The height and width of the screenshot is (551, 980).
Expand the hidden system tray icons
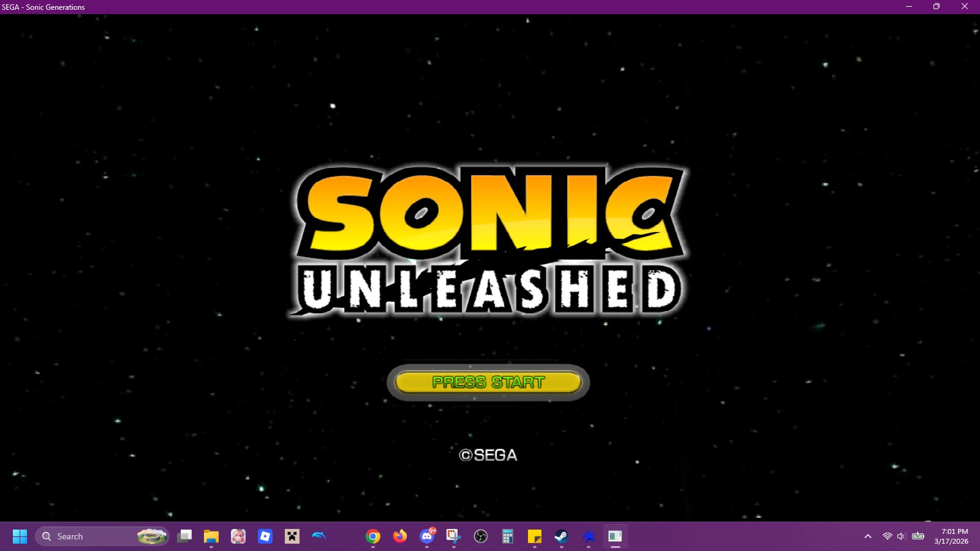[x=868, y=536]
